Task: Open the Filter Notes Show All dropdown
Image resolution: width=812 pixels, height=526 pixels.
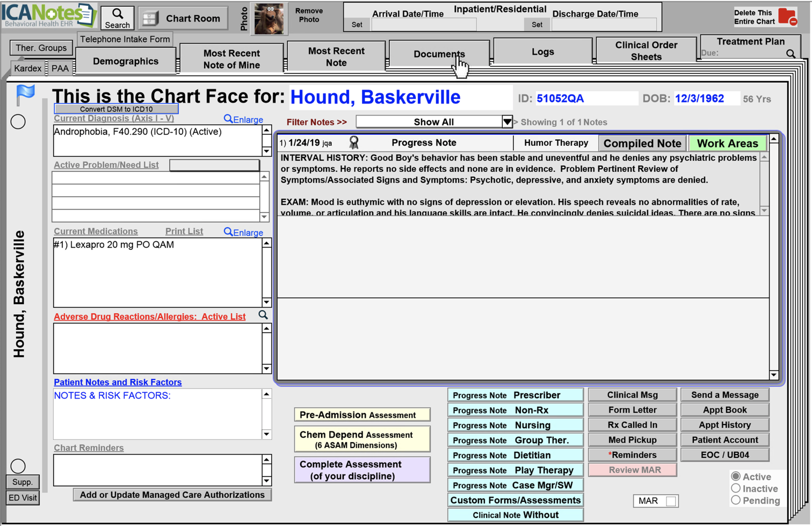Action: tap(506, 122)
